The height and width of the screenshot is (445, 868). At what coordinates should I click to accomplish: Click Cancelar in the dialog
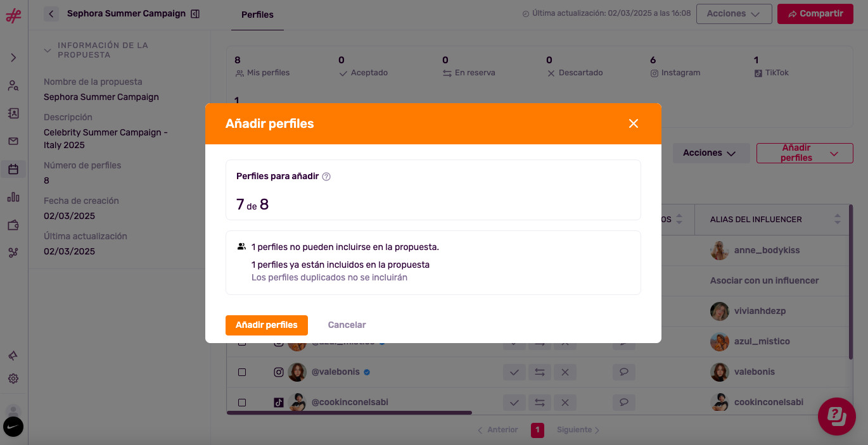point(347,325)
